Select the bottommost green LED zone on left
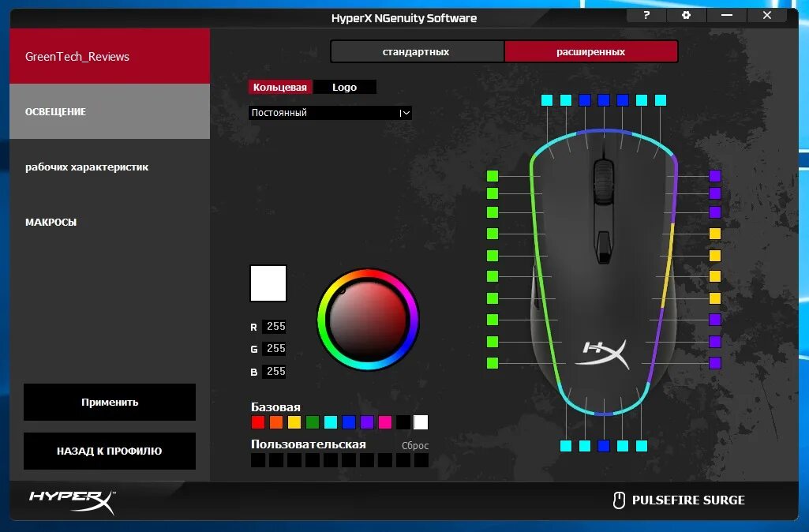Viewport: 809px width, 532px height. click(x=493, y=363)
